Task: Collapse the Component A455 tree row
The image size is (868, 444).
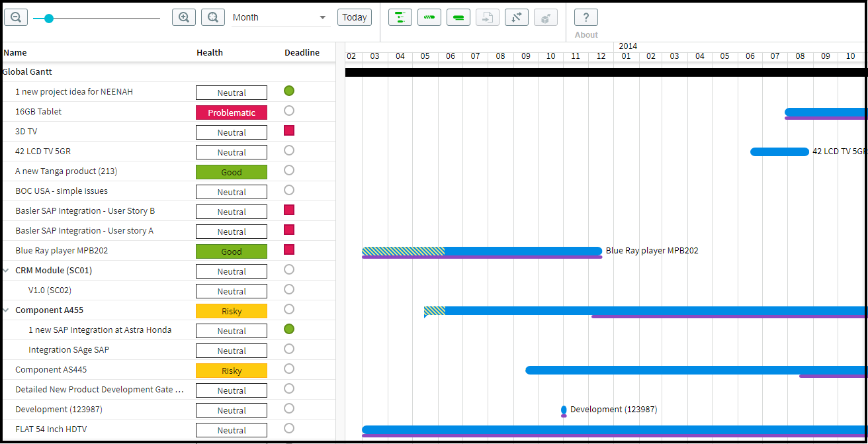Action: 6,310
